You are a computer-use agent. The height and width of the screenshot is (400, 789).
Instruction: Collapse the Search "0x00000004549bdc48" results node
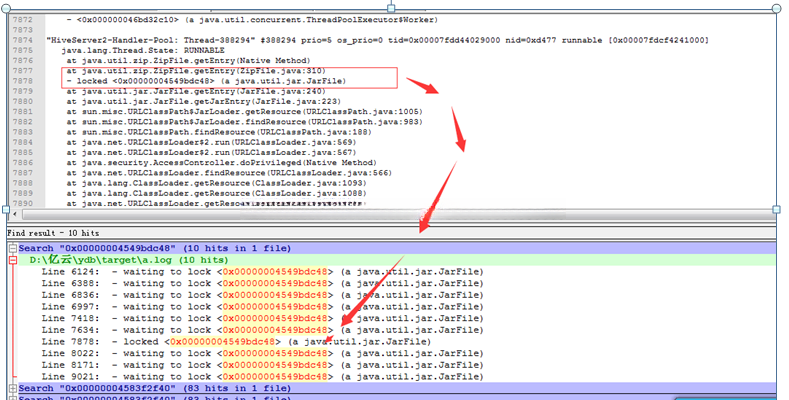coord(13,249)
